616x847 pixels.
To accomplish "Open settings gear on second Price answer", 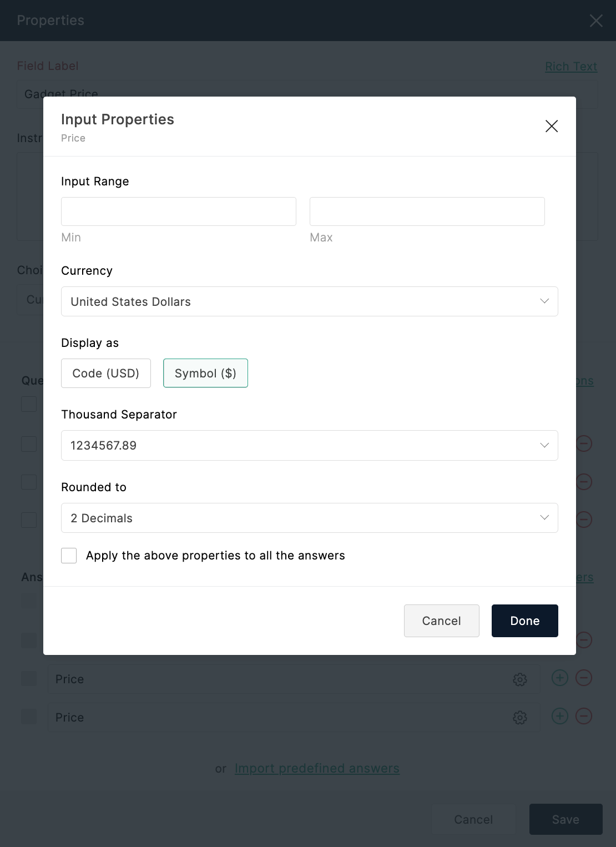I will point(520,717).
